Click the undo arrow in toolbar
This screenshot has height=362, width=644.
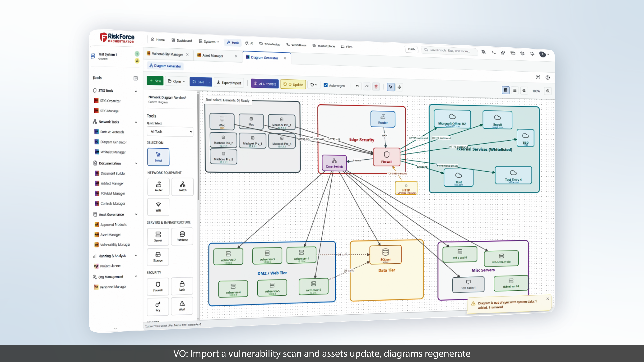pos(358,86)
